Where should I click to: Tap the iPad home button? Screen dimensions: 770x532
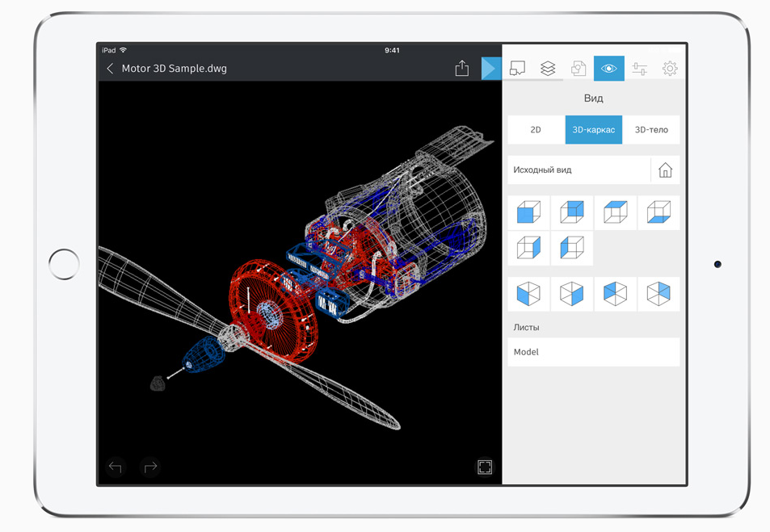click(x=64, y=265)
